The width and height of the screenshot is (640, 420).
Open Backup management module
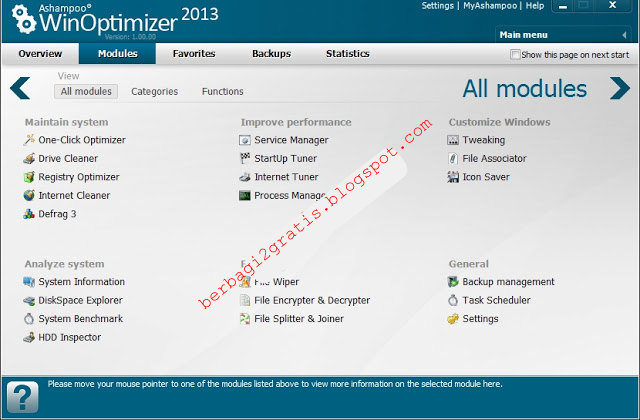pos(508,282)
